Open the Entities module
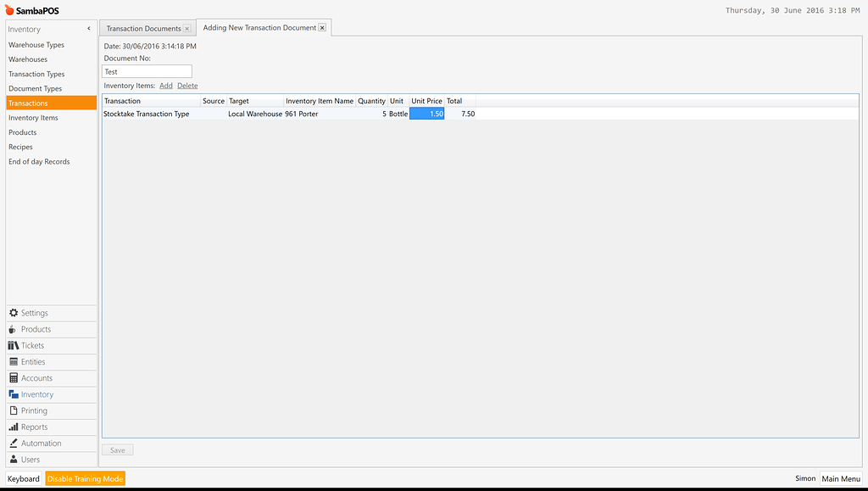This screenshot has width=868, height=491. pyautogui.click(x=34, y=361)
